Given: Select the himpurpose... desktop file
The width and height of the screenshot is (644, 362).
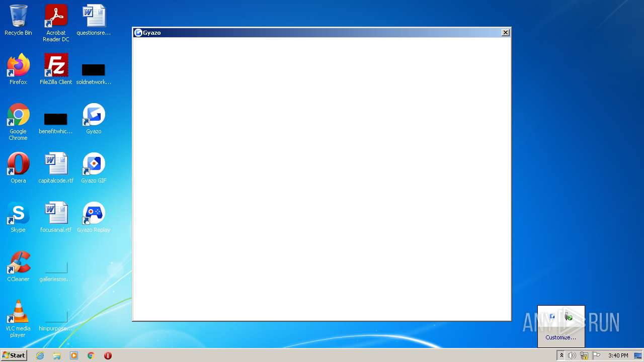Looking at the screenshot, I should (x=56, y=321).
